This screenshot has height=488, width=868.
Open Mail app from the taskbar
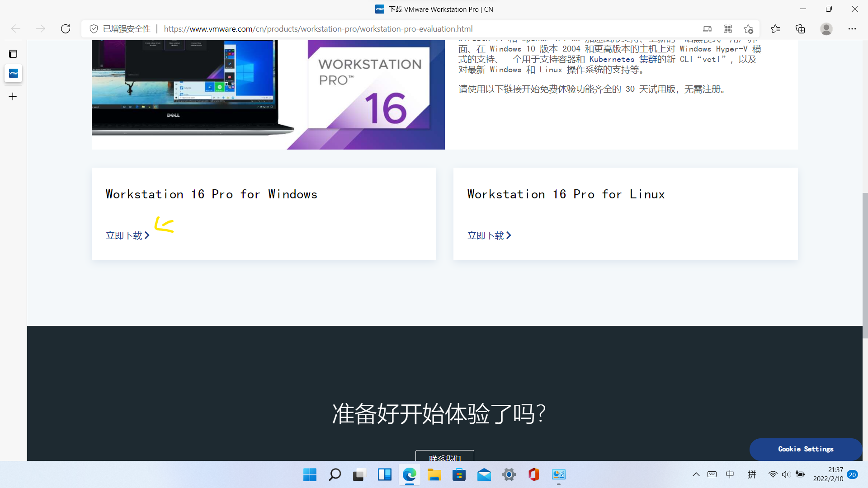pyautogui.click(x=484, y=474)
